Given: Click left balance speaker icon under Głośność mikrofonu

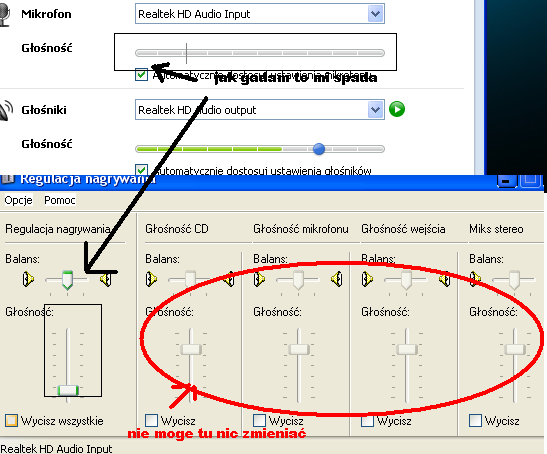Looking at the screenshot, I should [259, 279].
